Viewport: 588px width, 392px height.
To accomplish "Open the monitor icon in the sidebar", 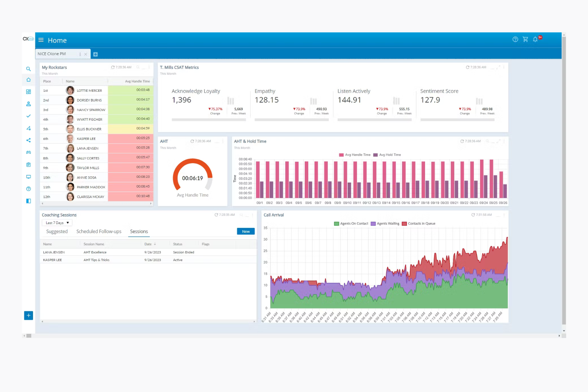I will pyautogui.click(x=29, y=177).
